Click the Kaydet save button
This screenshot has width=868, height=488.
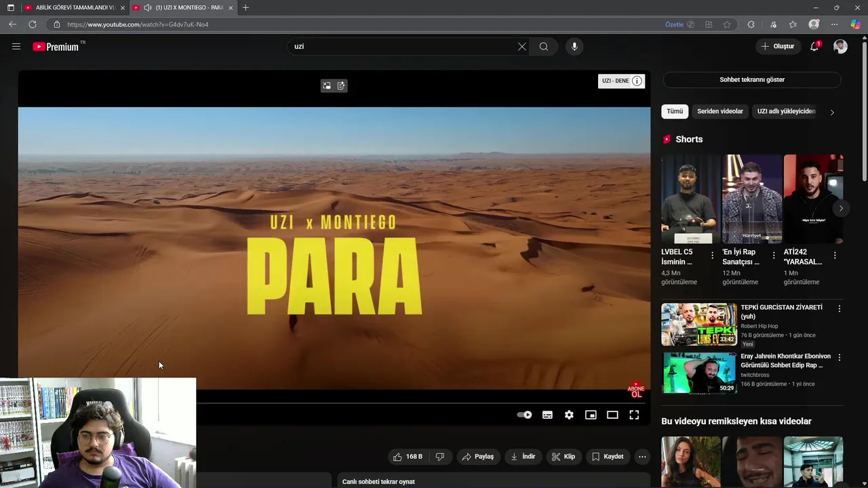point(608,457)
